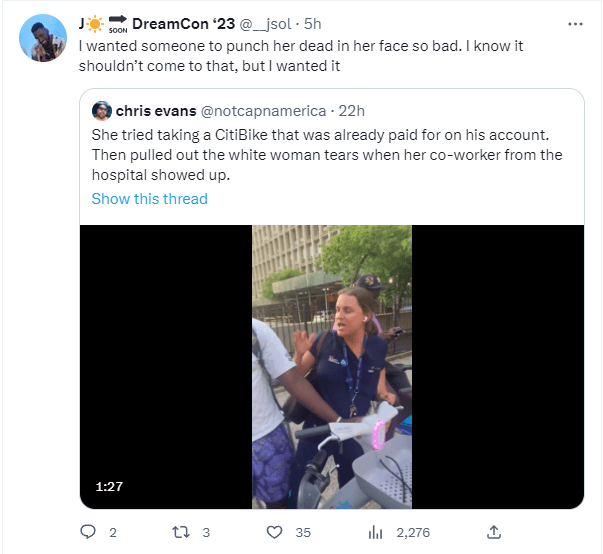The height and width of the screenshot is (554, 603).
Task: Click the 35 likes count
Action: point(303,532)
